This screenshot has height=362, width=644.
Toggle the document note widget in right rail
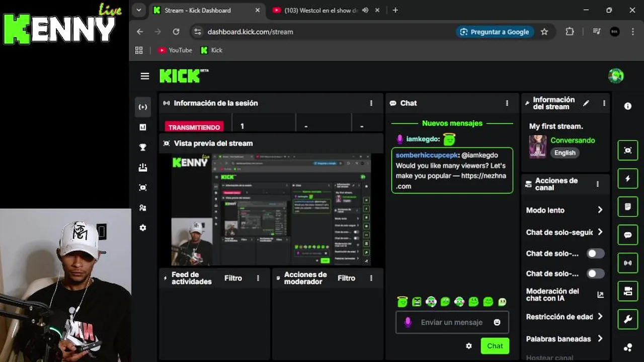pos(628,207)
